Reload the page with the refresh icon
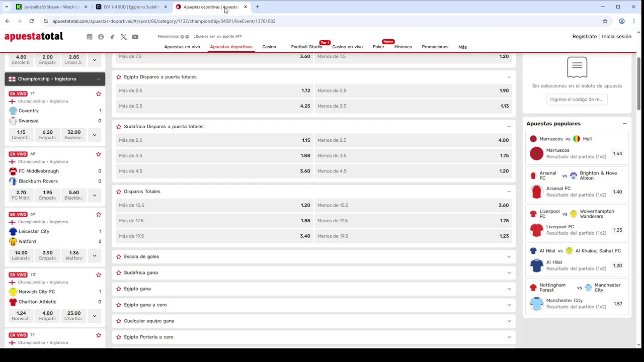644x362 pixels. tap(31, 21)
